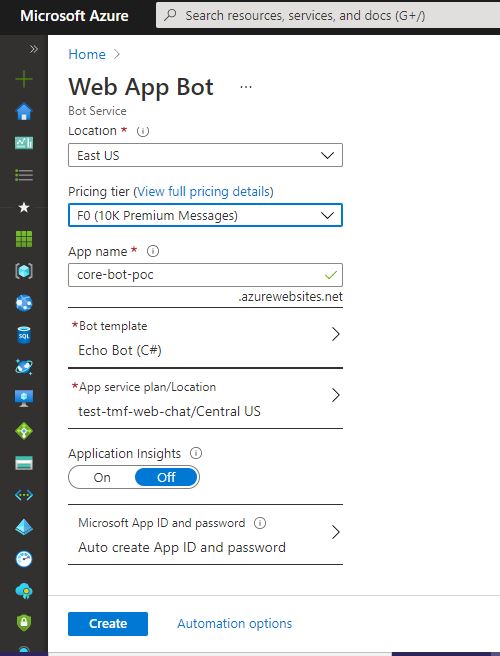Select Off for Application Insights
Image resolution: width=500 pixels, height=656 pixels.
166,477
